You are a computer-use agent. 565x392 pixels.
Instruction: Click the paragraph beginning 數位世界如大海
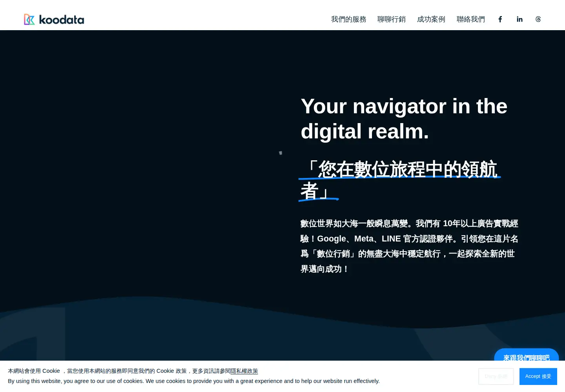click(x=409, y=246)
